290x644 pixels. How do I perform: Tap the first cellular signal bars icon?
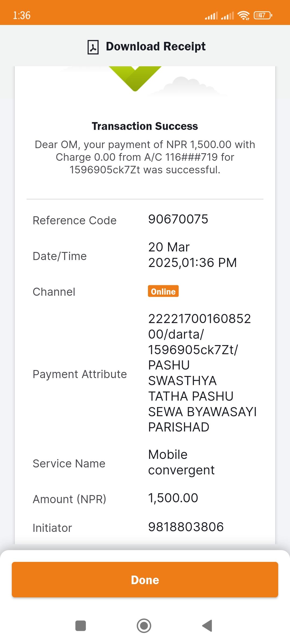[211, 16]
